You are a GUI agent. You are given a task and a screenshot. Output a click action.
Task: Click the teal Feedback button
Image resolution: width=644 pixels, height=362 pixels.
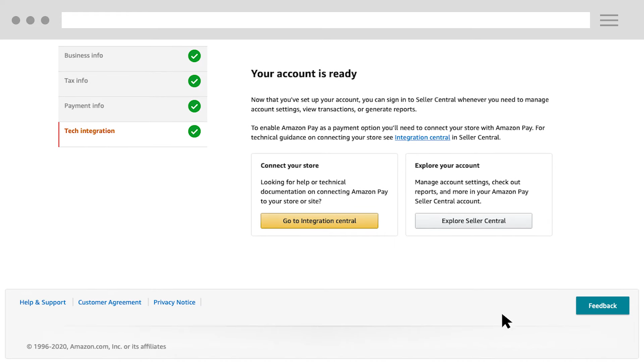click(x=603, y=306)
